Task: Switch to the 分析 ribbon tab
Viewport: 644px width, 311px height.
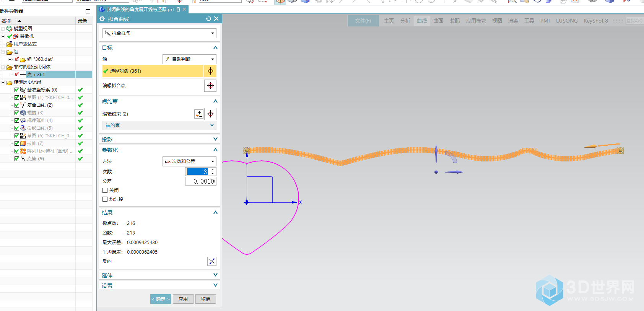Action: [x=405, y=21]
